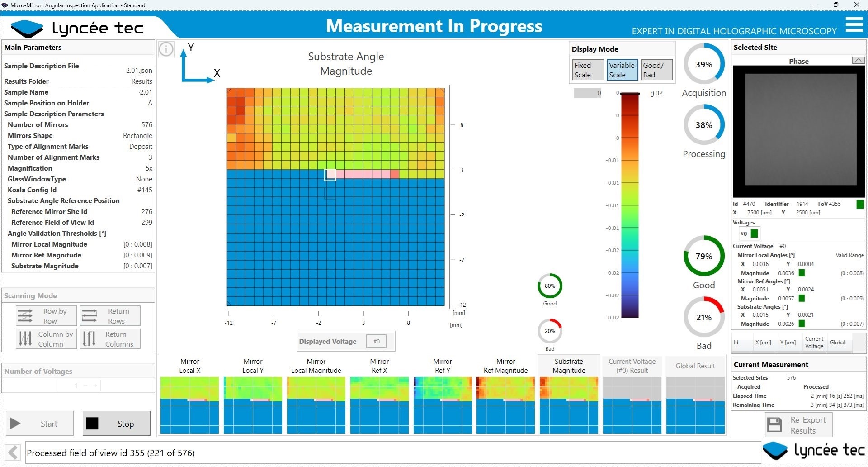Enable Good/Bad display mode
868x467 pixels.
pyautogui.click(x=657, y=70)
